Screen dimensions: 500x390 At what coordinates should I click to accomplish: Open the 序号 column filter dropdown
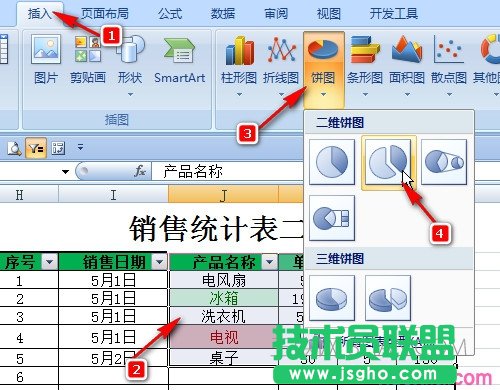click(x=49, y=262)
